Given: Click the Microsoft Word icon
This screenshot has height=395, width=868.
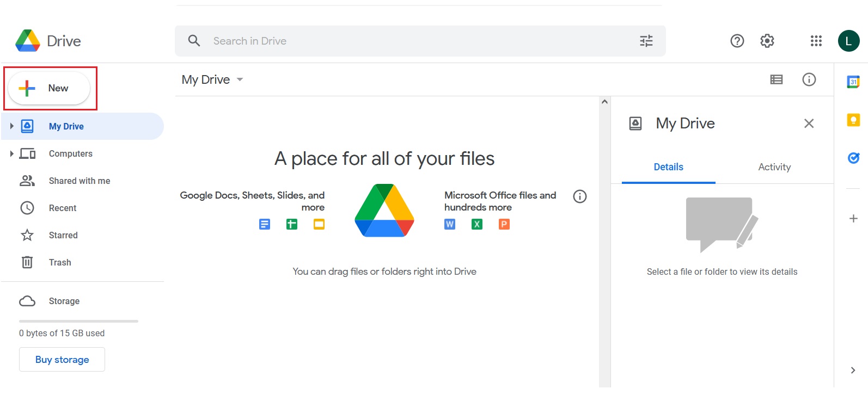Looking at the screenshot, I should 450,224.
